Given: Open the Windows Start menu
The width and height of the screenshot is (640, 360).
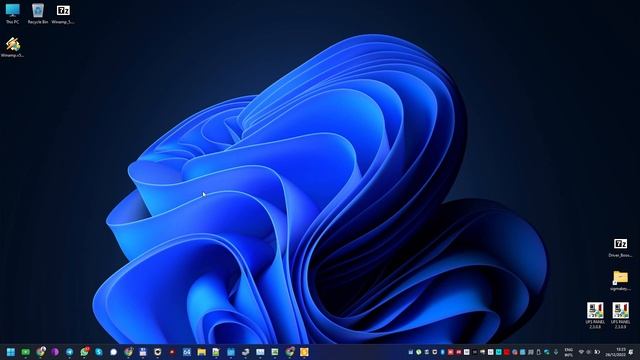Looking at the screenshot, I should click(11, 352).
